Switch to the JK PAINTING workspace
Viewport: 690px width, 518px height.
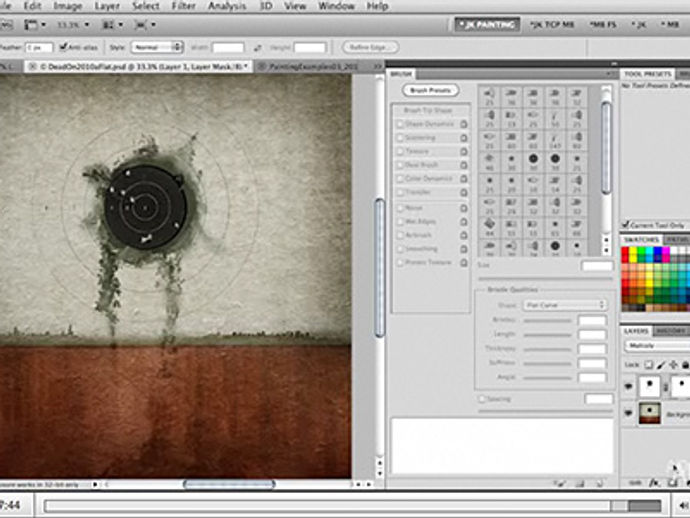point(487,25)
